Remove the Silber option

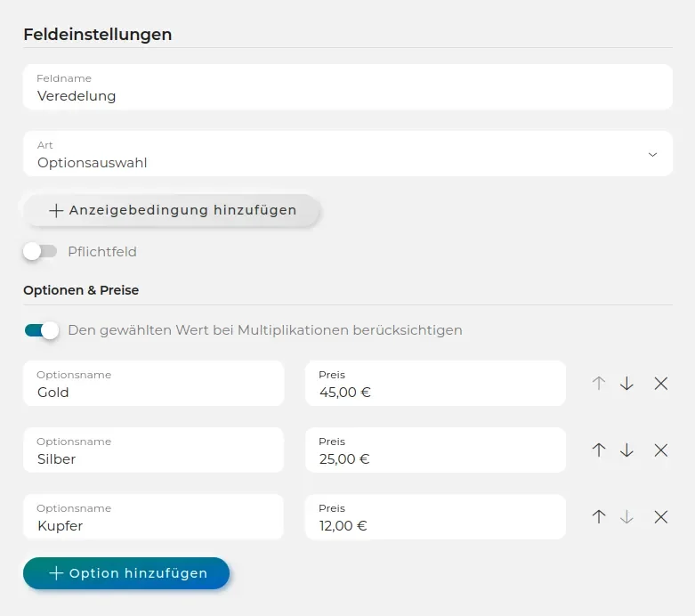[x=661, y=450]
